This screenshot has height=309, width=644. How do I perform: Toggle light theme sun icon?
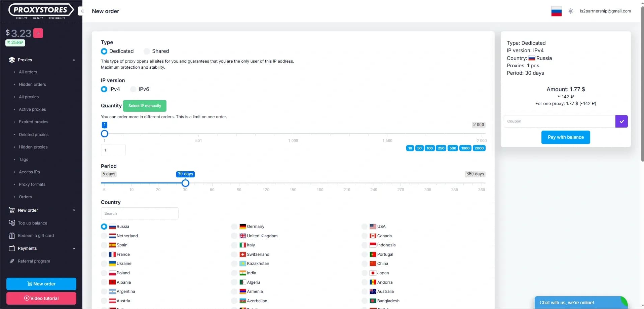click(x=570, y=11)
